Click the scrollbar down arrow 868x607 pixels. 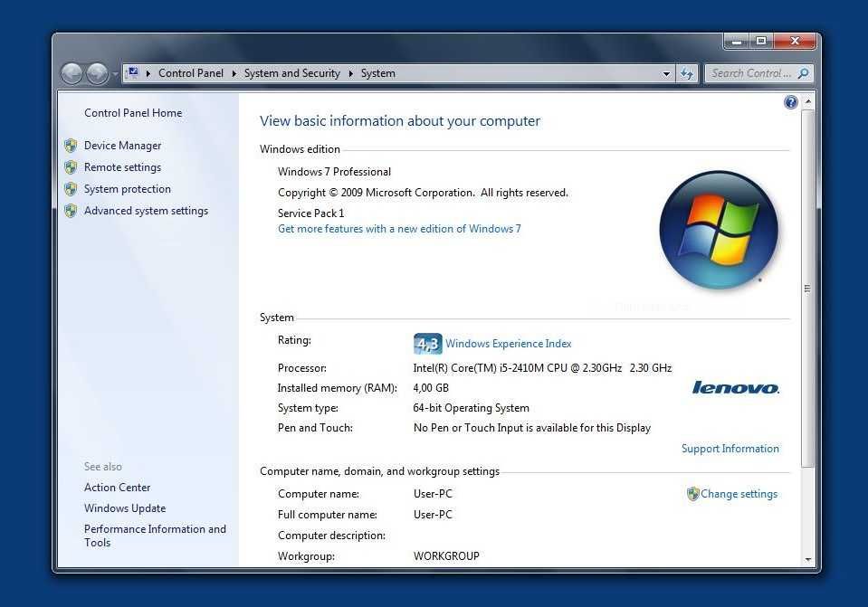[807, 559]
